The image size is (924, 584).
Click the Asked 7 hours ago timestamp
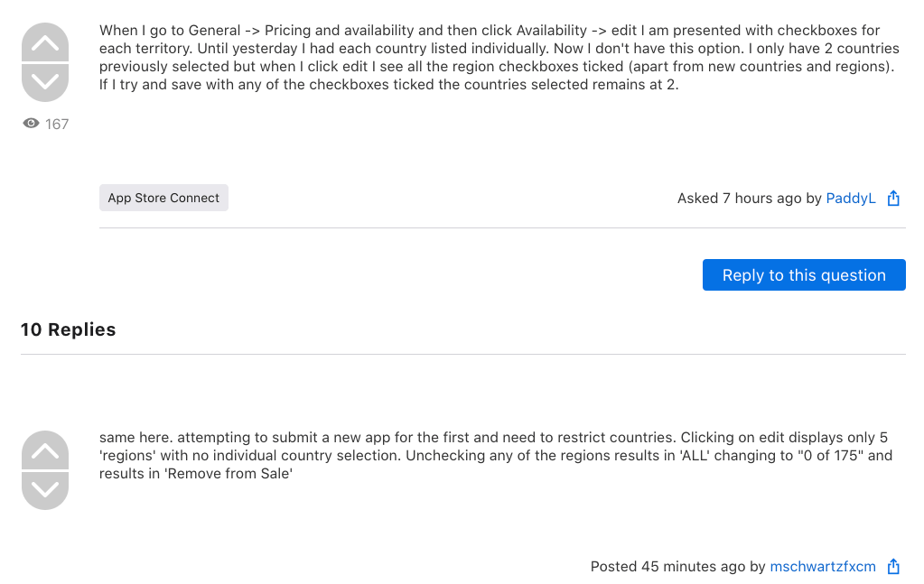click(741, 198)
